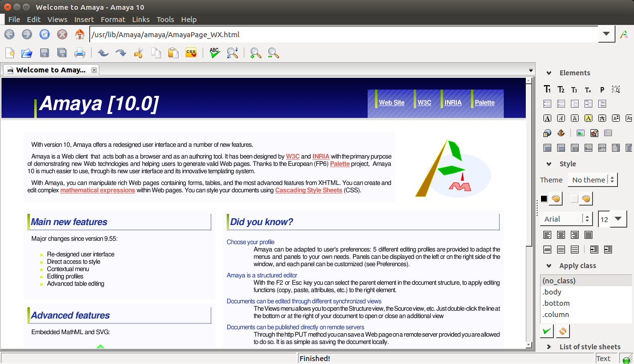Click the address field with AmayaPage_WX.html
The image size is (634, 364).
point(344,34)
